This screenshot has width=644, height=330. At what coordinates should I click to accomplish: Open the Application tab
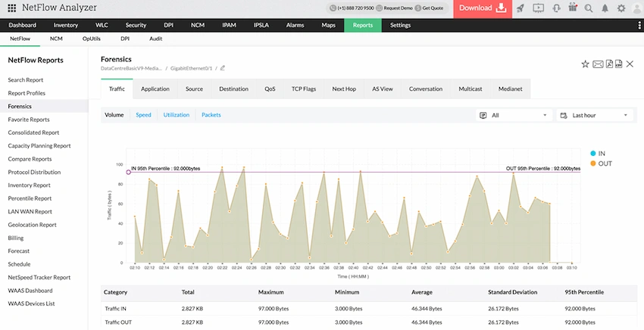155,89
